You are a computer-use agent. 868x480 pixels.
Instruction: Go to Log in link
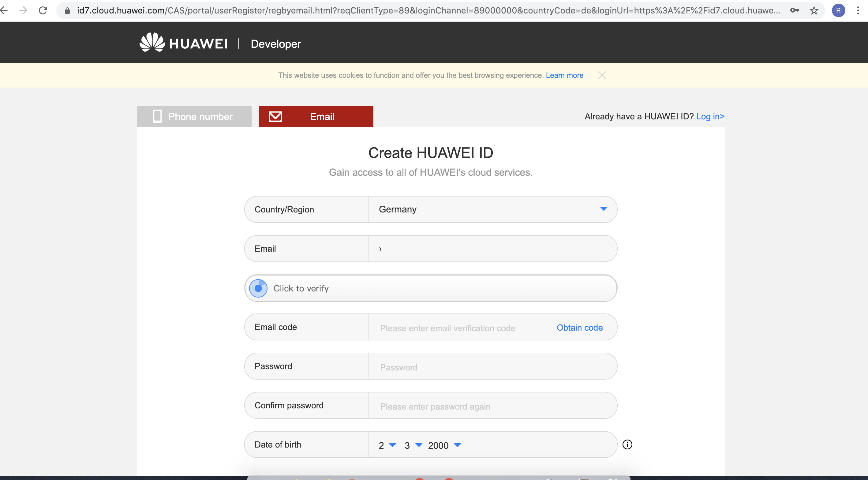[710, 116]
